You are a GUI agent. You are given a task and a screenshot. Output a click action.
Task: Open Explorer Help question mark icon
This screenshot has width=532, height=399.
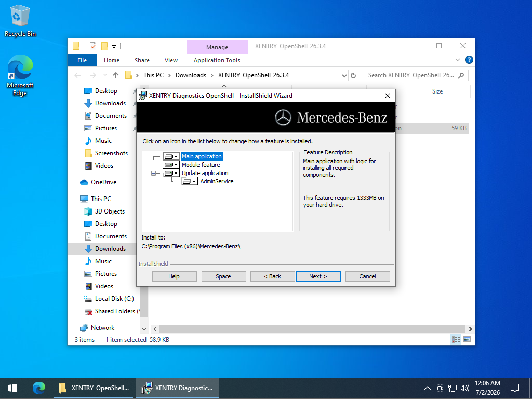(469, 60)
